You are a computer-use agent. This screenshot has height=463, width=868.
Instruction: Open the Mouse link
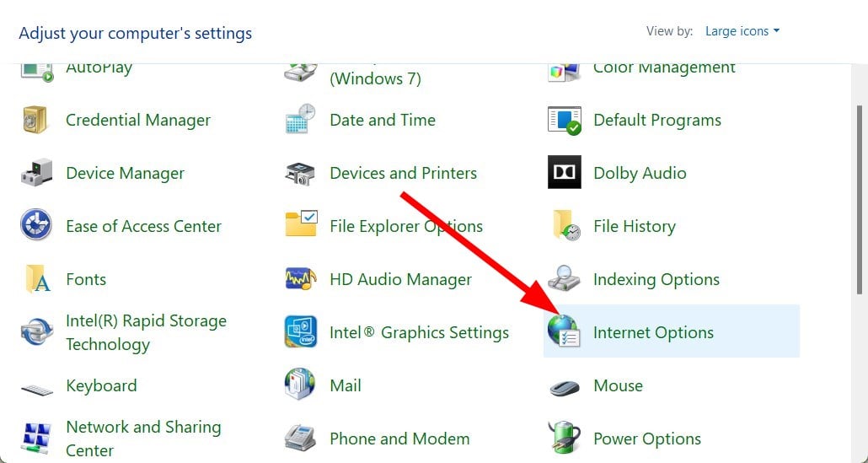click(x=618, y=386)
